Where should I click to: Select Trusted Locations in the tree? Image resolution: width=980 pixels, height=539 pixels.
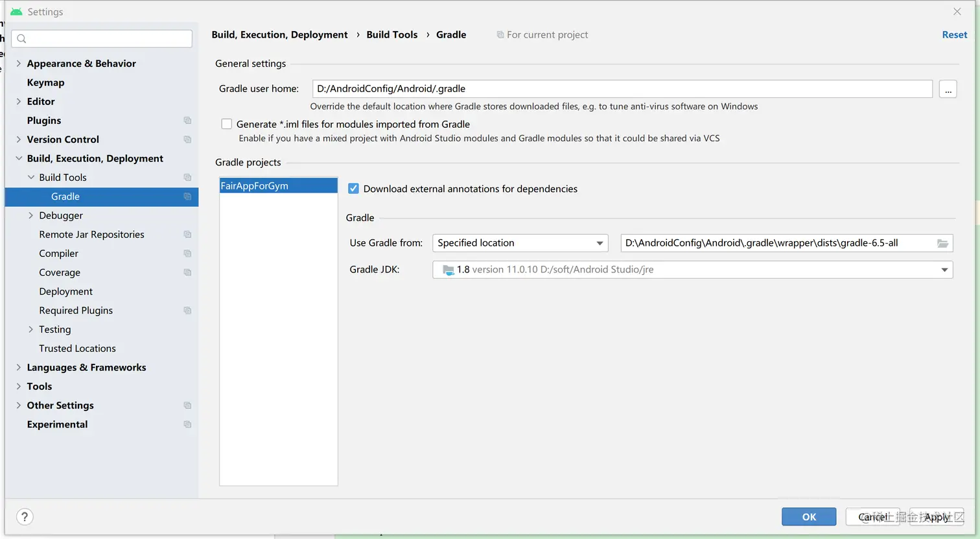[77, 349]
